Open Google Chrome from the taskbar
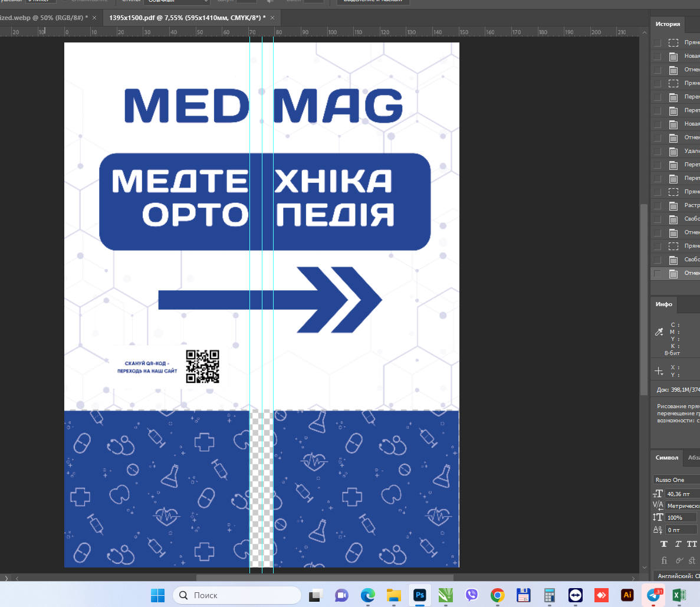Screen dimensions: 700x607 point(497,595)
